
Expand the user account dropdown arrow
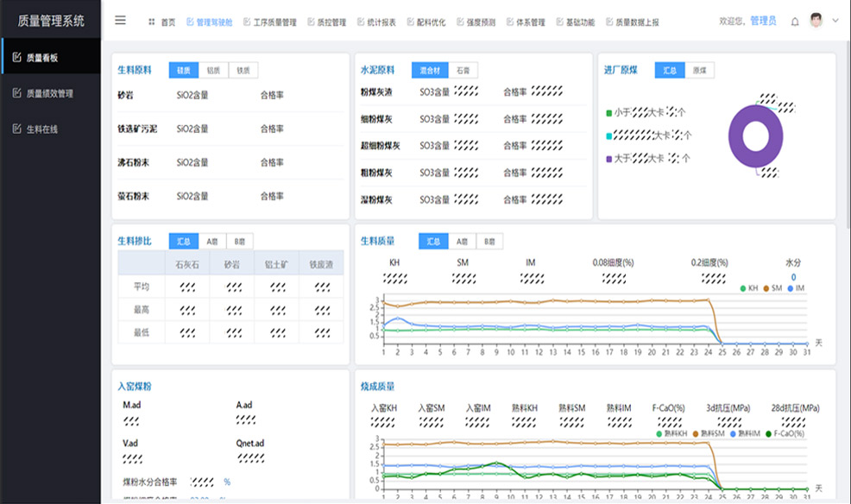[x=835, y=22]
